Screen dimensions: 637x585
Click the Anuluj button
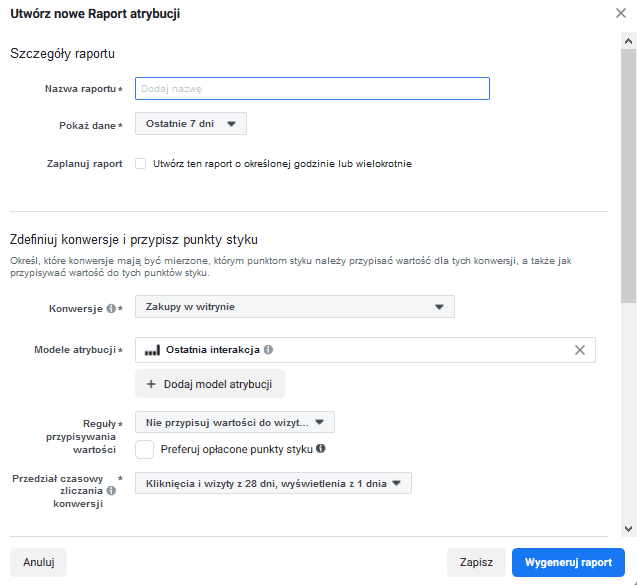(39, 562)
